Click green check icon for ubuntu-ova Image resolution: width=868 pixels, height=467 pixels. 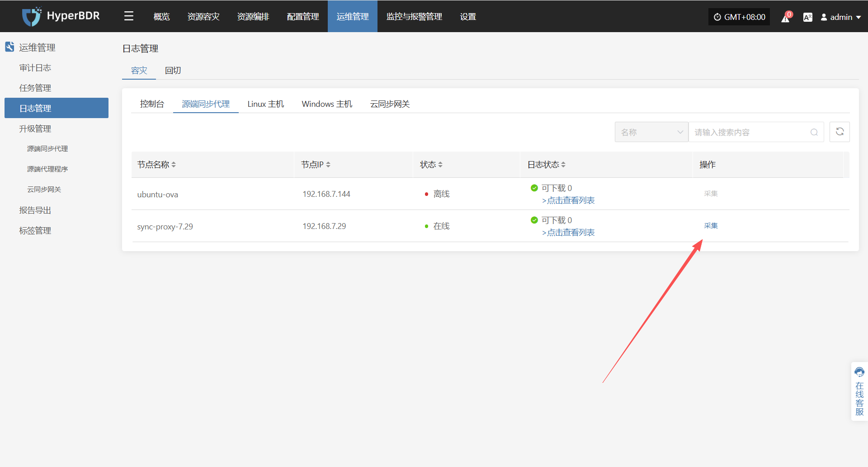click(x=534, y=188)
